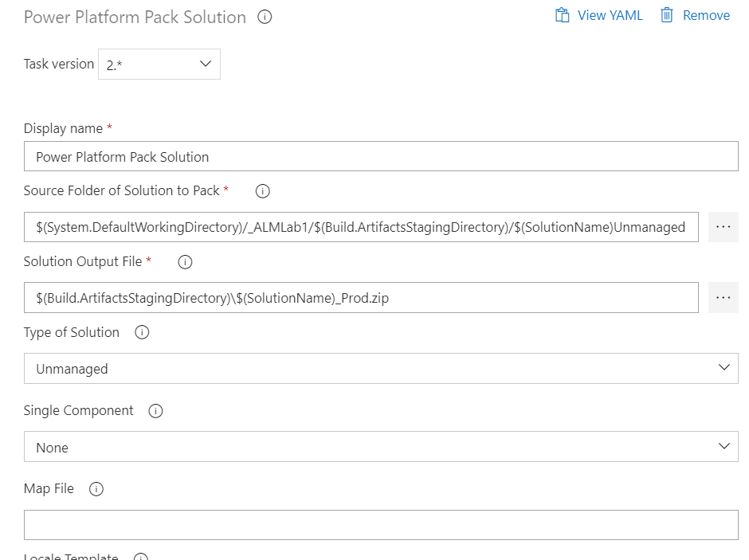Open the Type of Solution dropdown showing Unmanaged
Image resolution: width=749 pixels, height=560 pixels.
(x=381, y=368)
